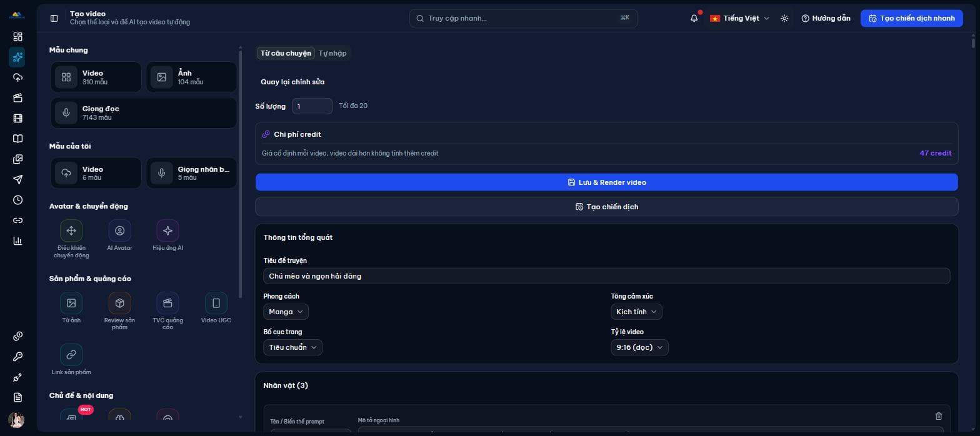
Task: Open the paper plane send icon in sidebar
Action: 17,179
